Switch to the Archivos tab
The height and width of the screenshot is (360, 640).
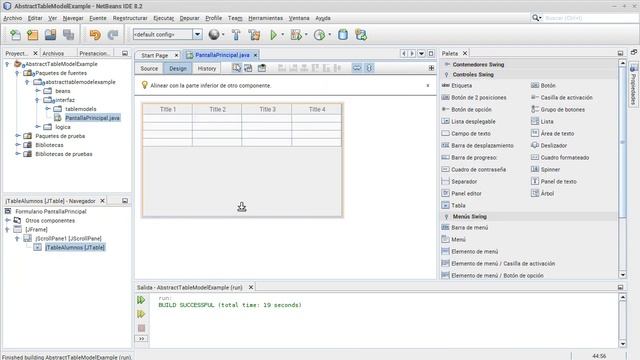(53, 53)
